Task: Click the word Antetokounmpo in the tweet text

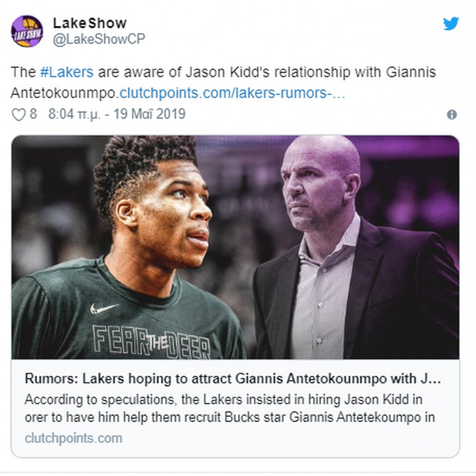Action: [x=63, y=93]
